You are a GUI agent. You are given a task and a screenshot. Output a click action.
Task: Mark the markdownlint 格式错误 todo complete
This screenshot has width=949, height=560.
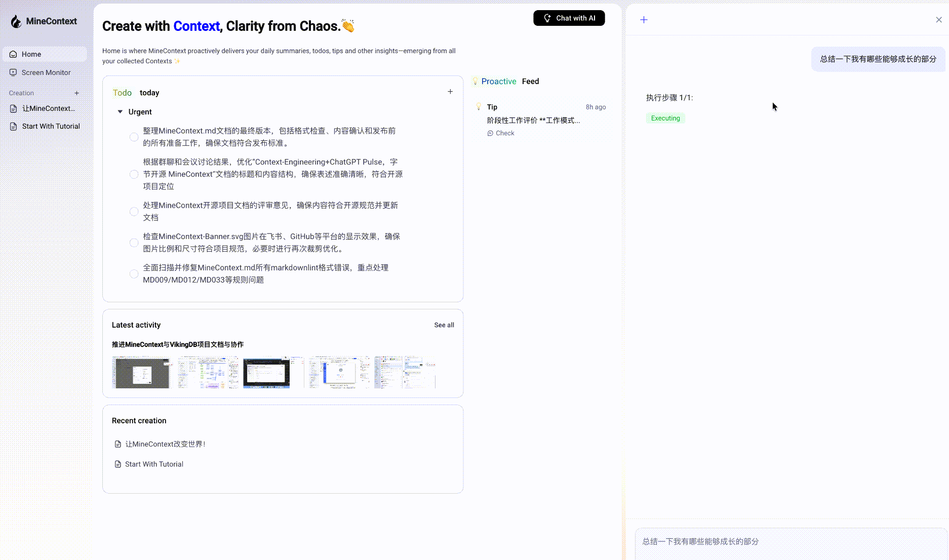pyautogui.click(x=134, y=273)
